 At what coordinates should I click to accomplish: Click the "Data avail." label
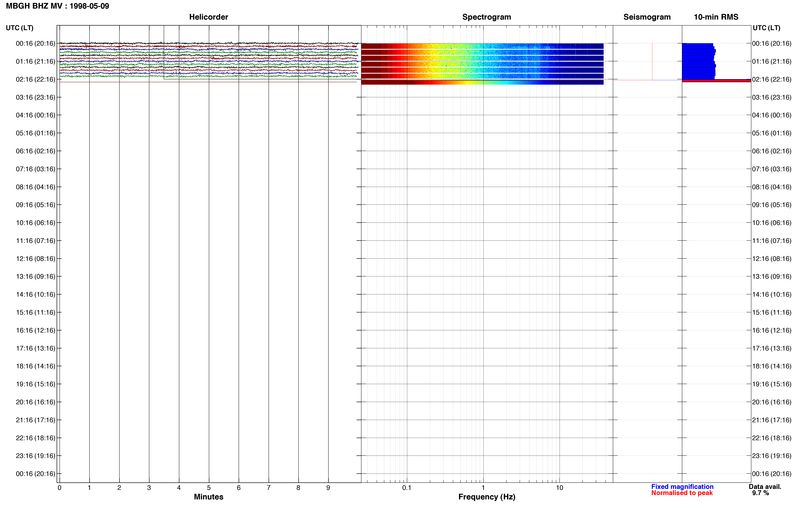tap(765, 486)
